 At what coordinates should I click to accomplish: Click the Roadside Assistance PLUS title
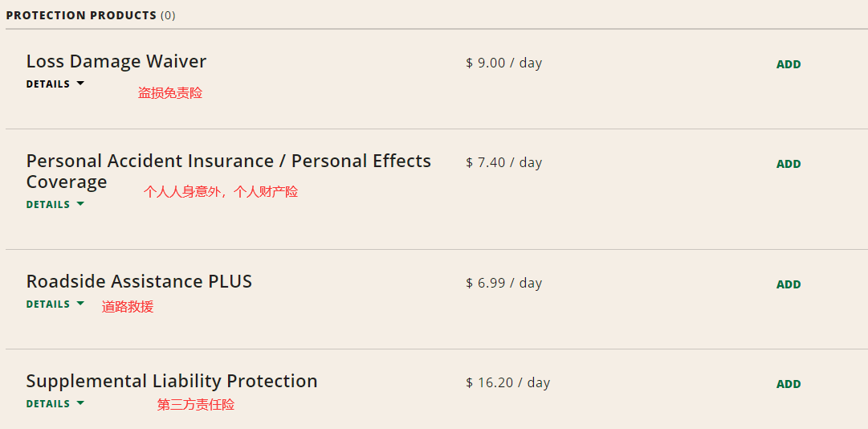pyautogui.click(x=139, y=282)
